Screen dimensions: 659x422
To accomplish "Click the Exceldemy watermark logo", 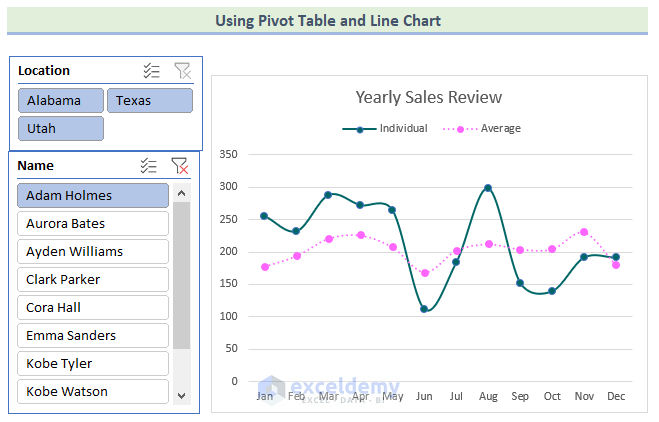I will [270, 388].
